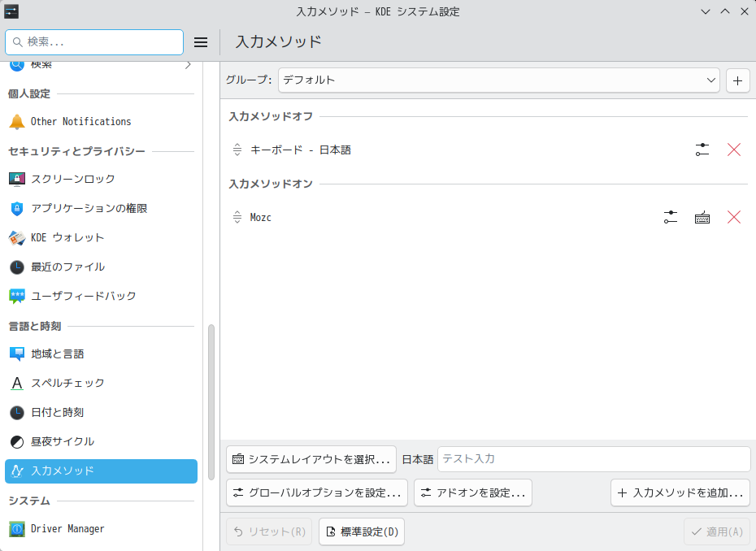Go to アプリケーションの権限 page
756x551 pixels.
click(x=102, y=209)
